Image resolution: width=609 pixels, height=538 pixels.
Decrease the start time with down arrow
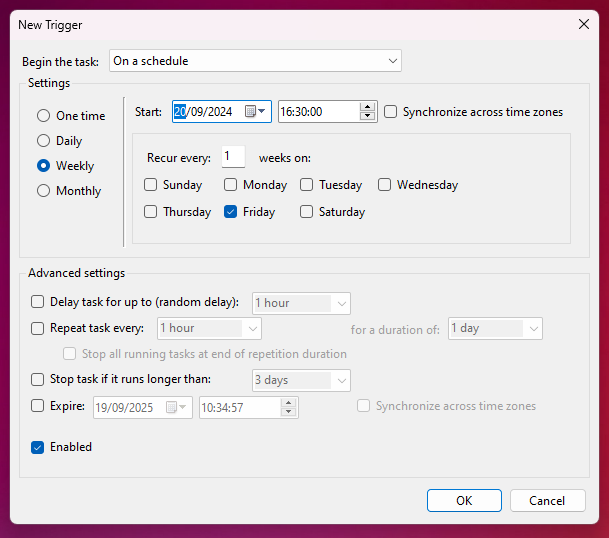[367, 117]
